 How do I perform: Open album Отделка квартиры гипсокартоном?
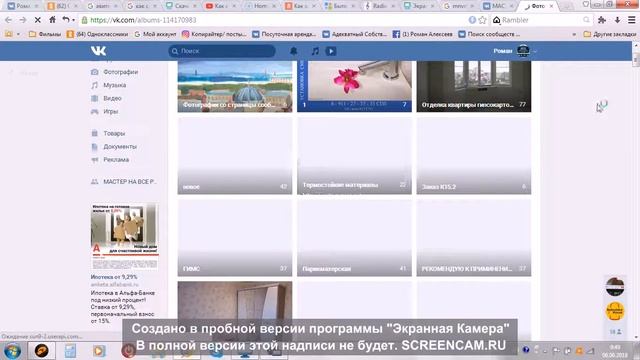coord(474,87)
